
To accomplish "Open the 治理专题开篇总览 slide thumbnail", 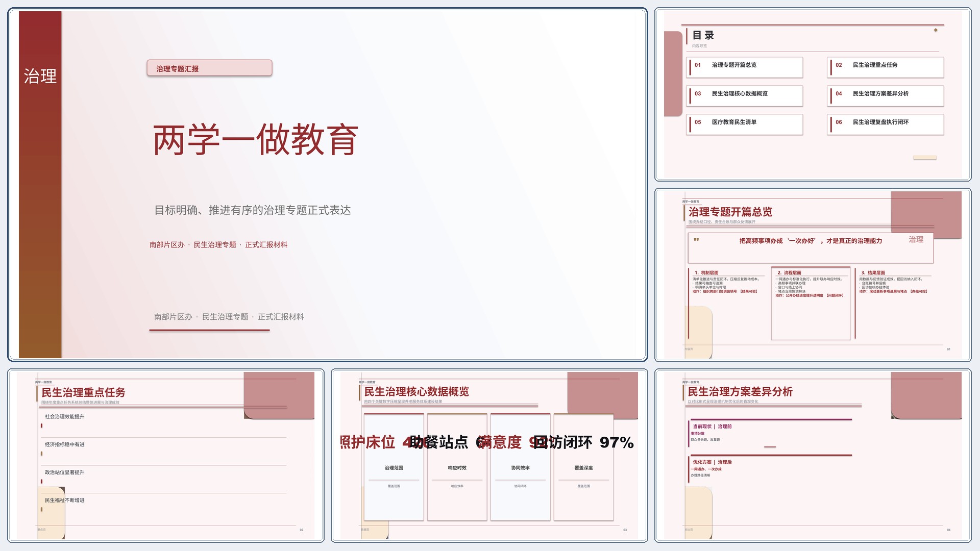I will [x=813, y=275].
